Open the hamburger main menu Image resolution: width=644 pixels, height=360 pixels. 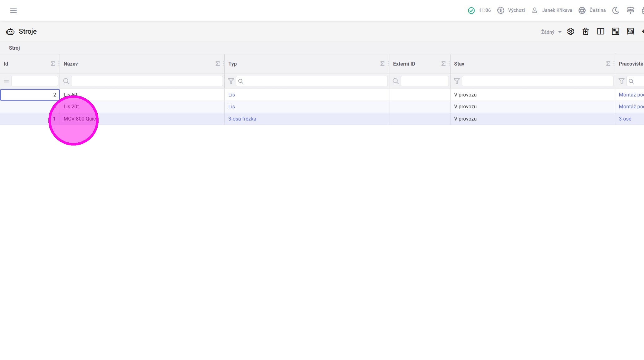(13, 10)
